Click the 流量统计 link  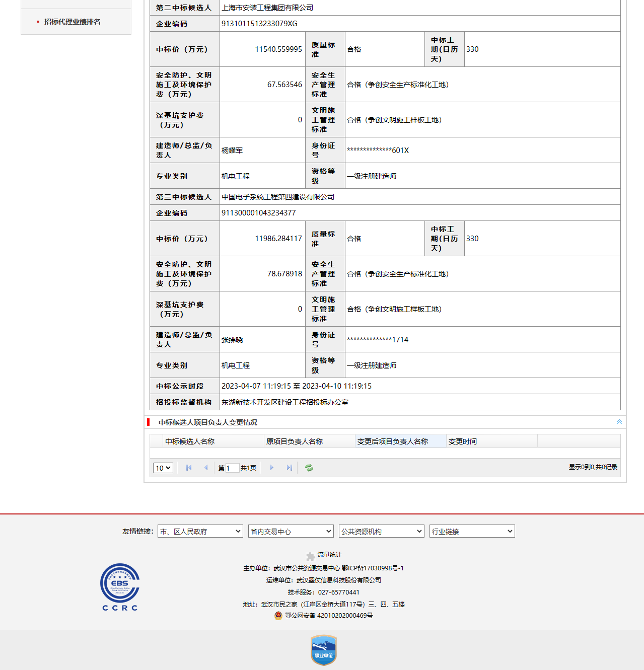click(x=329, y=555)
